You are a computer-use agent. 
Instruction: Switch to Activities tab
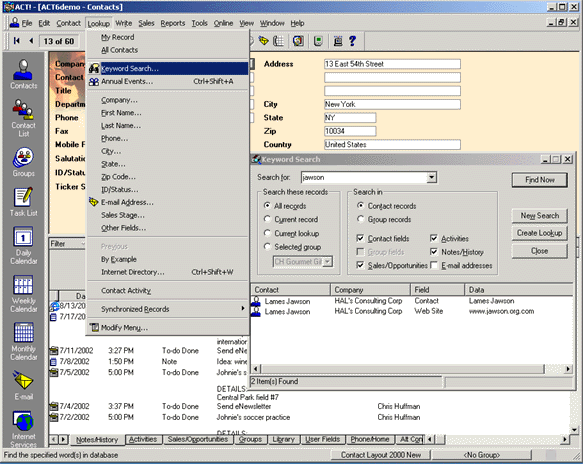[x=143, y=439]
